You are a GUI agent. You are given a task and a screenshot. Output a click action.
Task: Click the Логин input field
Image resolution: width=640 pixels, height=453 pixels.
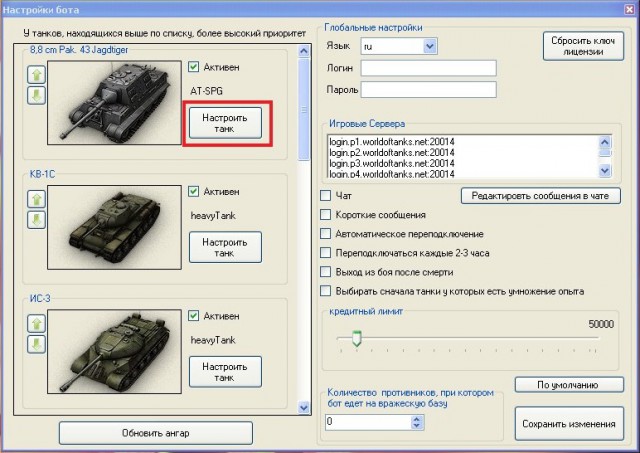click(x=429, y=68)
